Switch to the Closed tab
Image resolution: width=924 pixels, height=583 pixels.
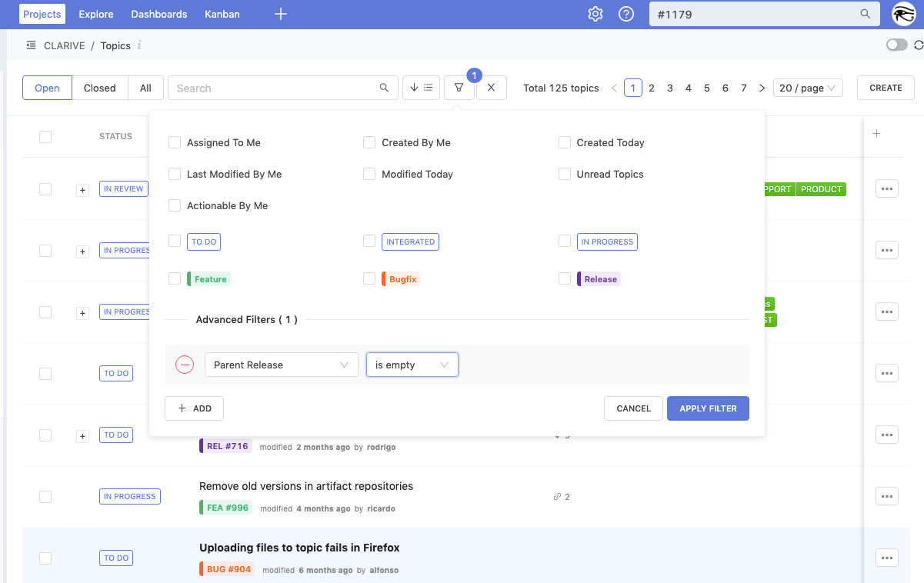tap(100, 88)
